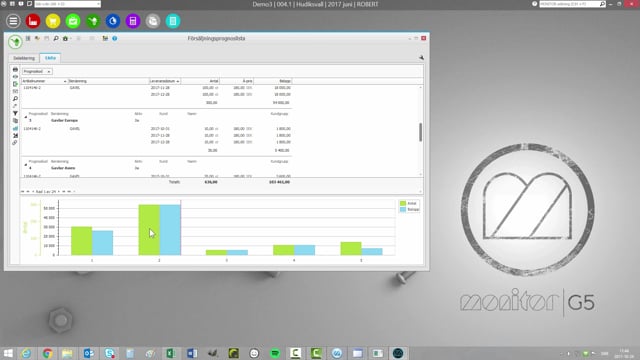
Task: Open the teal document module icon
Action: (173, 21)
